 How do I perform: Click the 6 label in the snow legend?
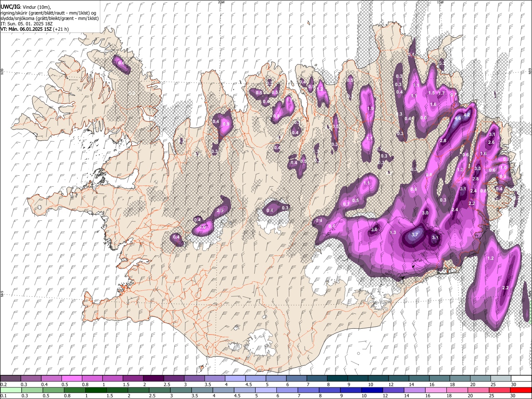[x=288, y=384]
